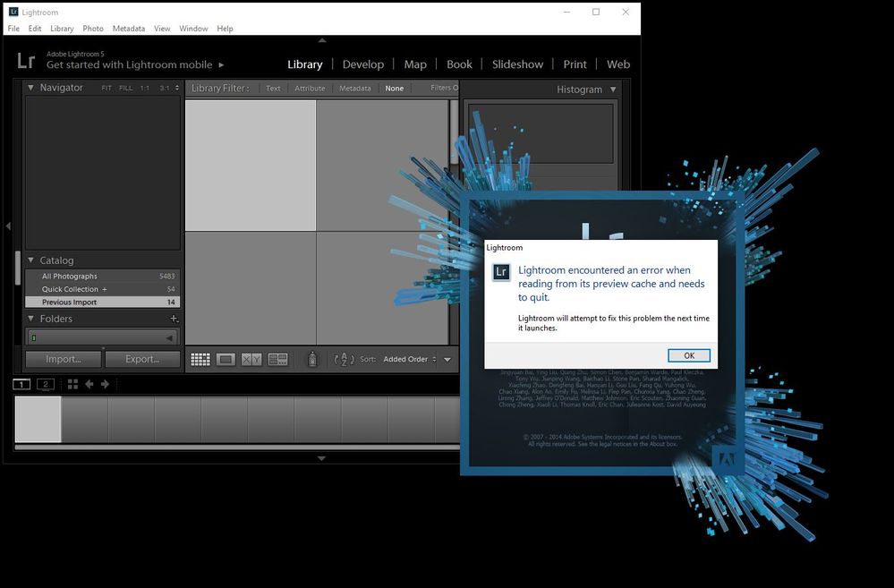Click Lightroom title bar app icon
Screen dimensions: 894x588
[x=13, y=12]
